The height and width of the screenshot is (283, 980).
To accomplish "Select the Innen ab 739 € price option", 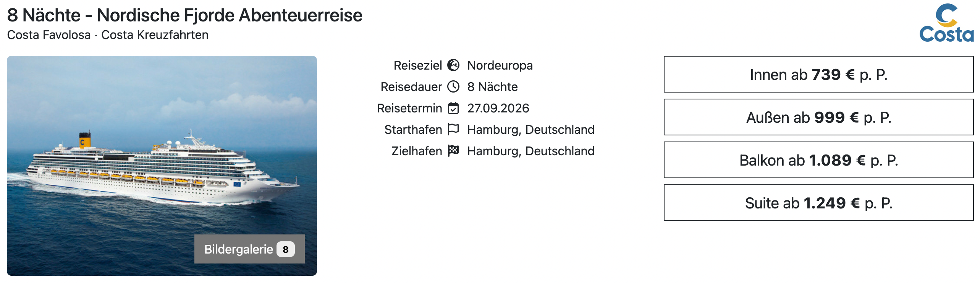I will tap(818, 75).
